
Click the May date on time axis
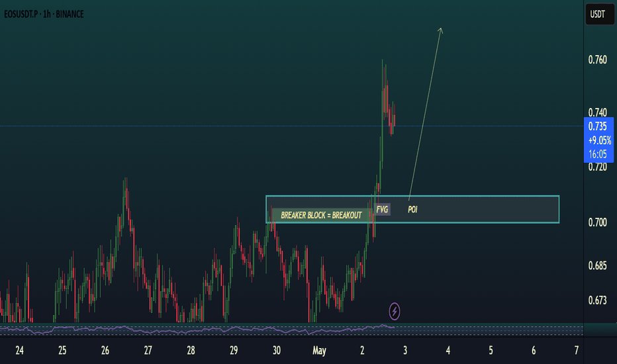pos(319,350)
